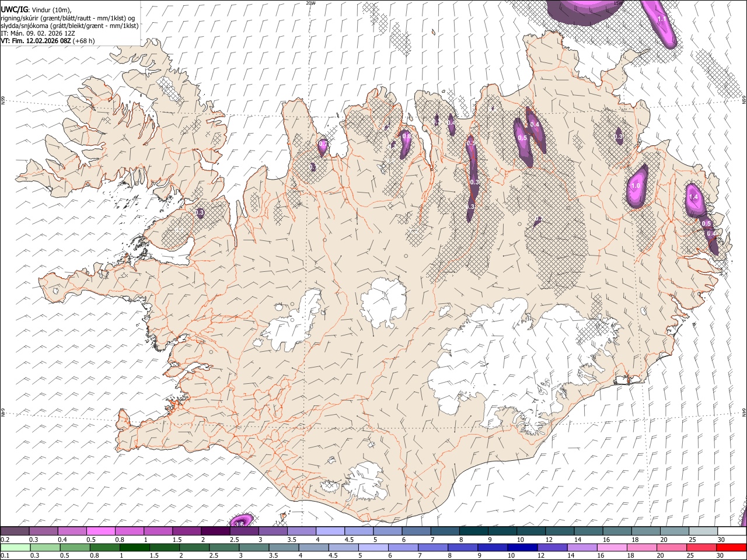
Task: Click the 0.7 precipitation value in the north
Action: click(x=323, y=144)
